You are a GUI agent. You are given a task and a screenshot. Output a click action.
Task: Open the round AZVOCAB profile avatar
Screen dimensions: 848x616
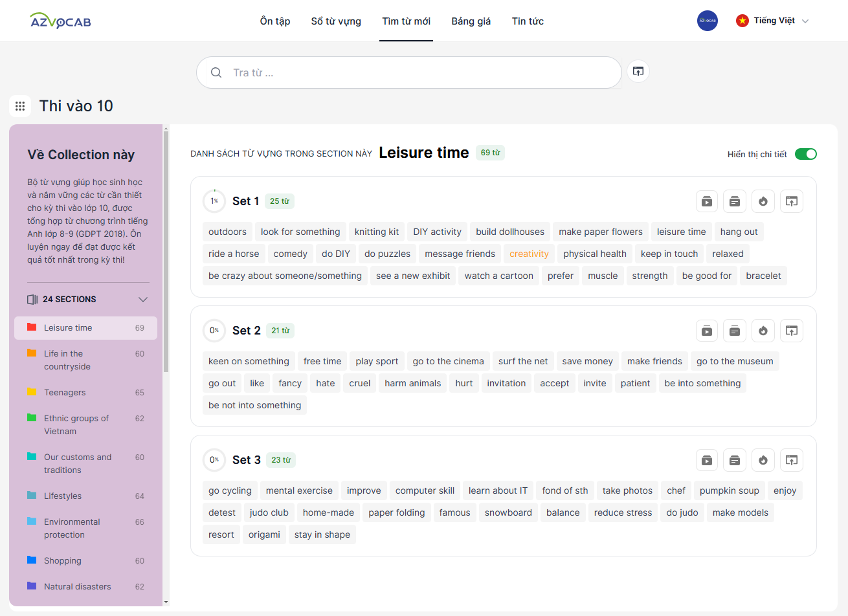tap(708, 21)
